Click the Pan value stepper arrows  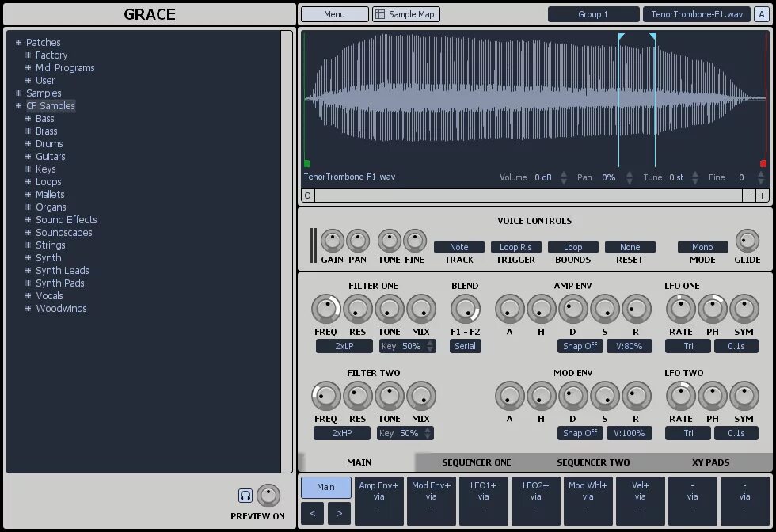pos(630,177)
